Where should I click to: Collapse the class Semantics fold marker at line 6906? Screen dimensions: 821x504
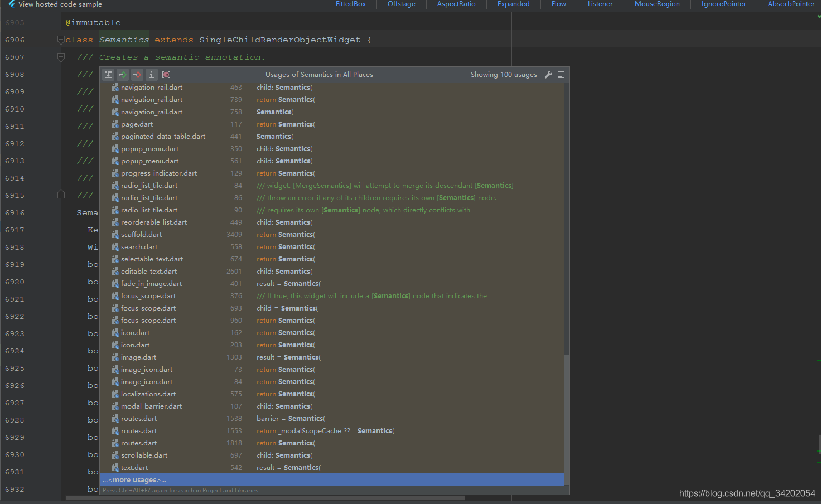[61, 40]
